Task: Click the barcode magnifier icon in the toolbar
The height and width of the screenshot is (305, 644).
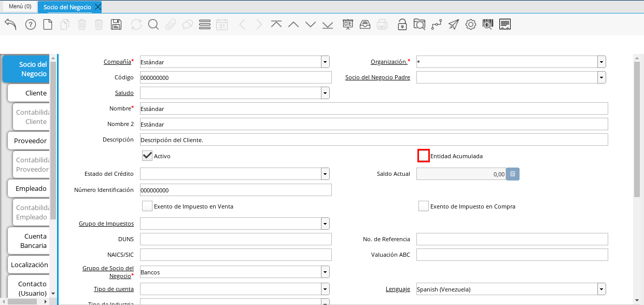Action: pos(488,24)
